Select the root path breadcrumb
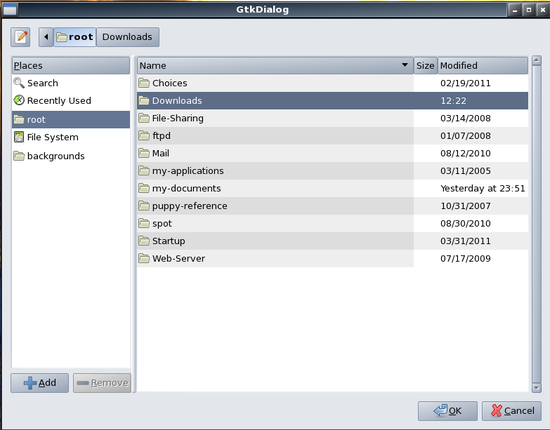The height and width of the screenshot is (430, 550). [75, 37]
